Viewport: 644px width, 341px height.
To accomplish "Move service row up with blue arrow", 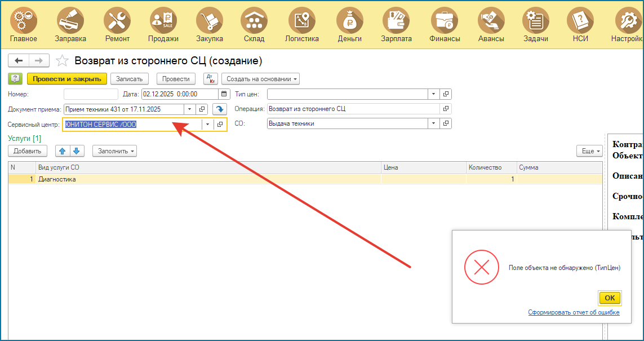I will click(63, 151).
